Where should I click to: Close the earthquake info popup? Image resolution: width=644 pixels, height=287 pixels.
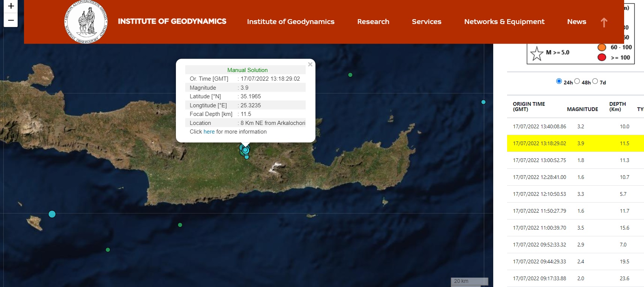pos(310,65)
